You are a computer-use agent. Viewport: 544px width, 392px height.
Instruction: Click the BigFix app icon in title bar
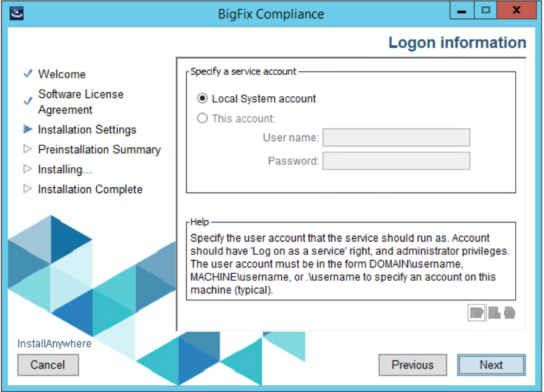[x=18, y=12]
